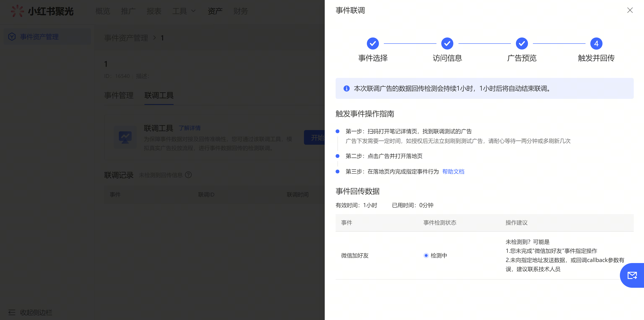Click the help question mark beside 未检测到回传信息
This screenshot has height=320, width=644.
point(188,175)
